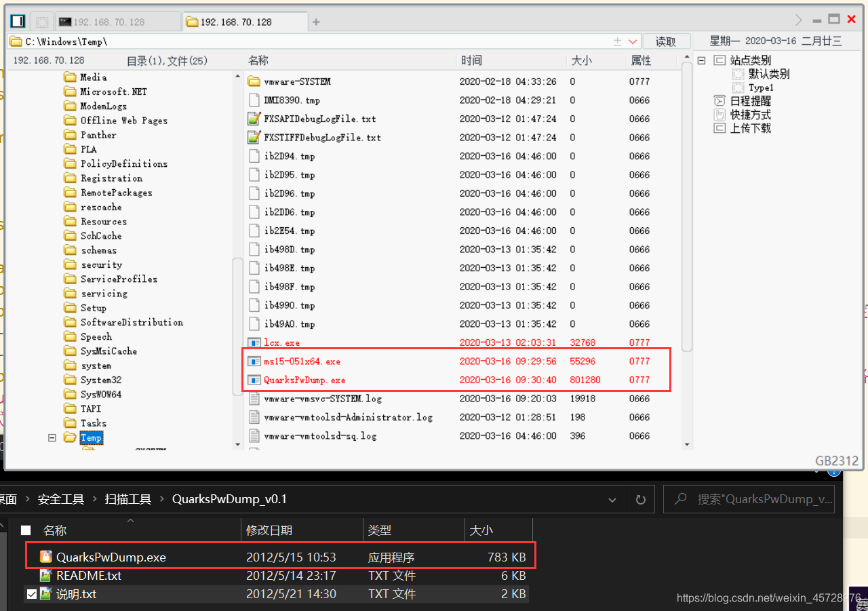The width and height of the screenshot is (868, 611).
Task: Select the vmware-vmsvc-SYSTEM.log file icon
Action: coord(254,399)
